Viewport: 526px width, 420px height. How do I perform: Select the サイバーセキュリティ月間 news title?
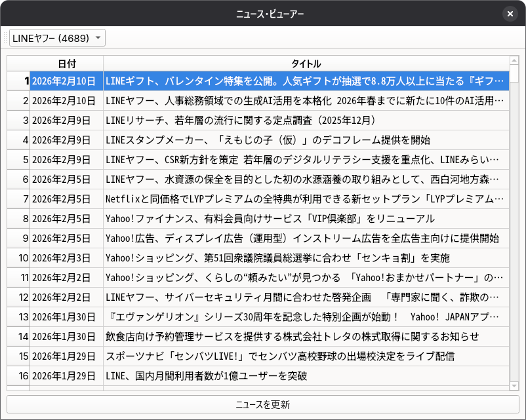click(306, 297)
